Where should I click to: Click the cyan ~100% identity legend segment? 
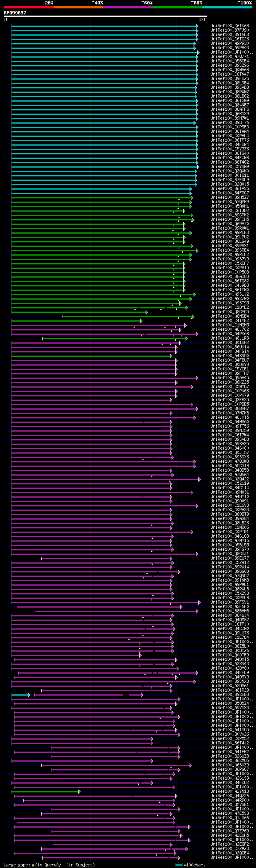pyautogui.click(x=227, y=7)
